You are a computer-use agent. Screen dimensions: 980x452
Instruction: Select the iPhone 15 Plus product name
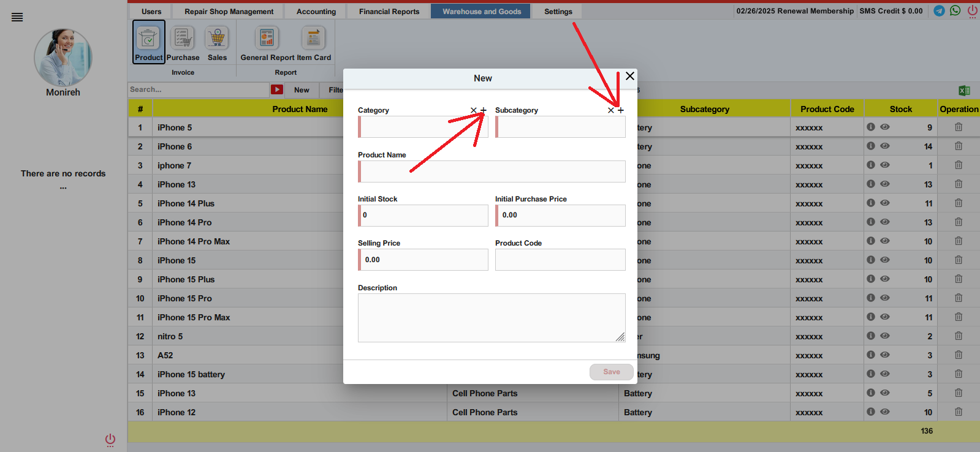[x=186, y=279]
